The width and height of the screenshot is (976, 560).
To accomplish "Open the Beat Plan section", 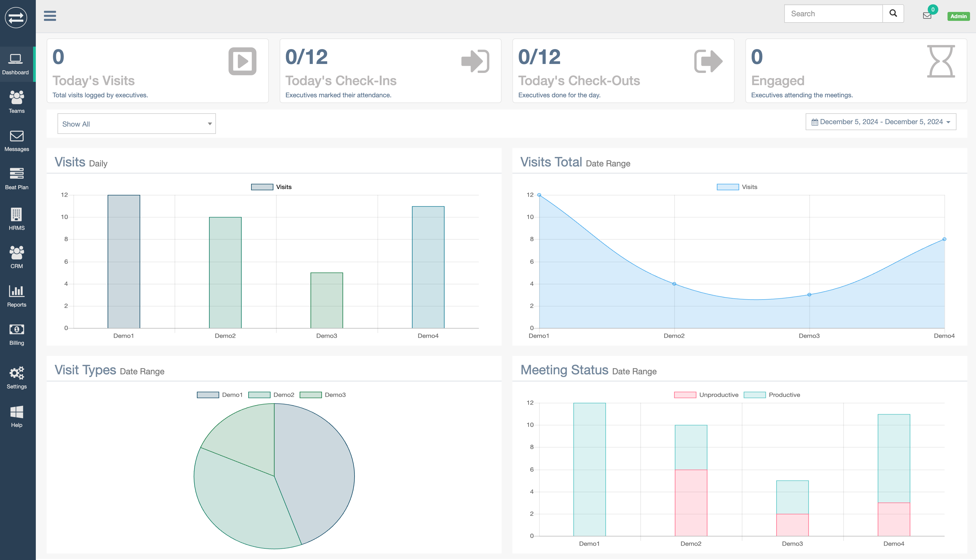I will point(17,179).
